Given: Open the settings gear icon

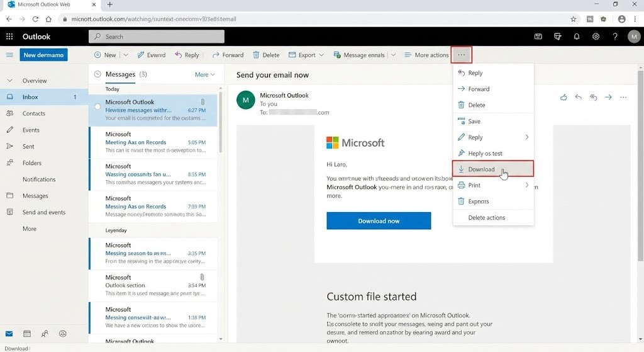Looking at the screenshot, I should (x=596, y=37).
